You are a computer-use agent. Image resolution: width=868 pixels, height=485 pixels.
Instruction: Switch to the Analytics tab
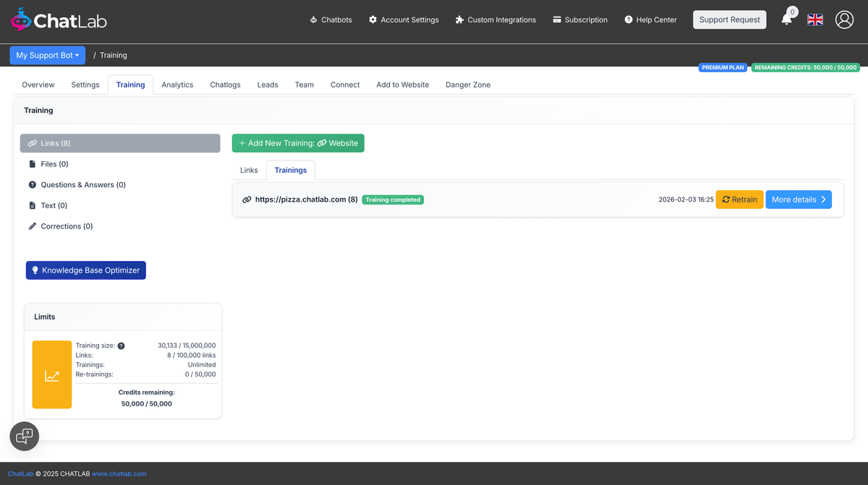[177, 85]
